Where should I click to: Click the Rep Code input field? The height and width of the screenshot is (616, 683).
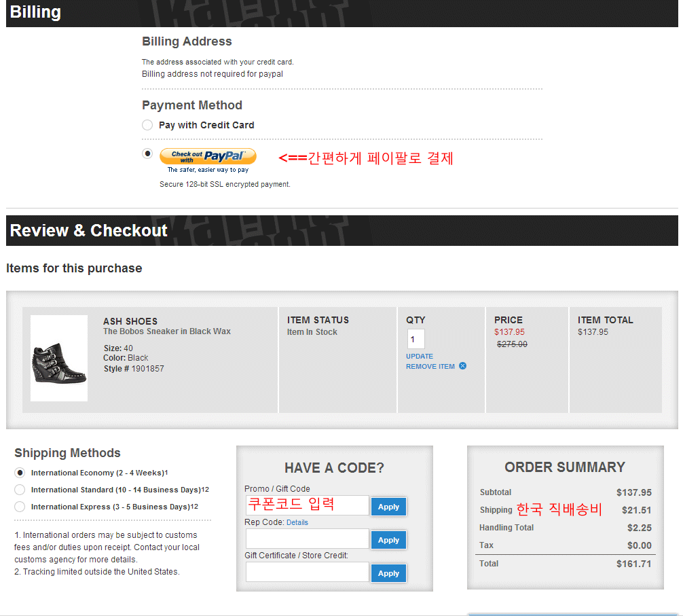(307, 539)
